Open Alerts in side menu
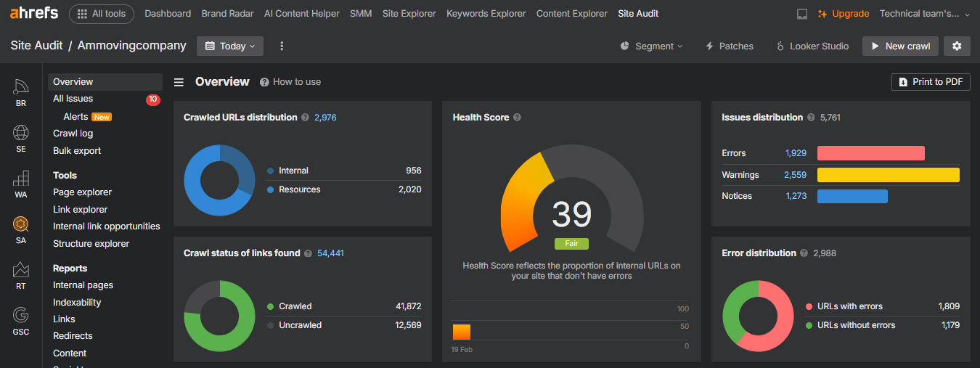 [75, 116]
